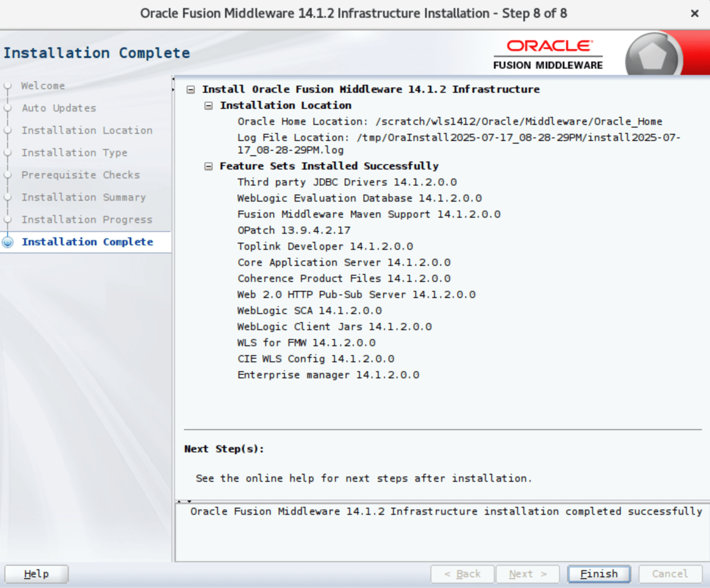Click the Feature Sets Installed Successfully label

pyautogui.click(x=329, y=166)
